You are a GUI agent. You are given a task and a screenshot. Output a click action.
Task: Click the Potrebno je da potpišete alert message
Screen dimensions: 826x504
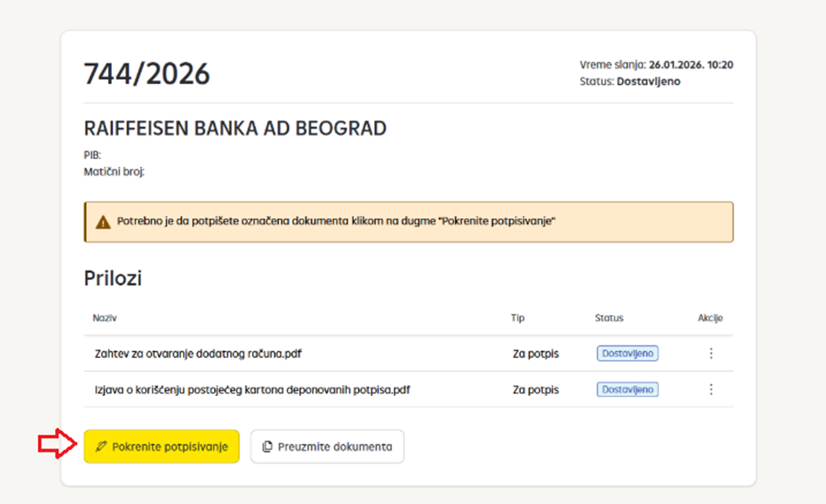tap(336, 221)
